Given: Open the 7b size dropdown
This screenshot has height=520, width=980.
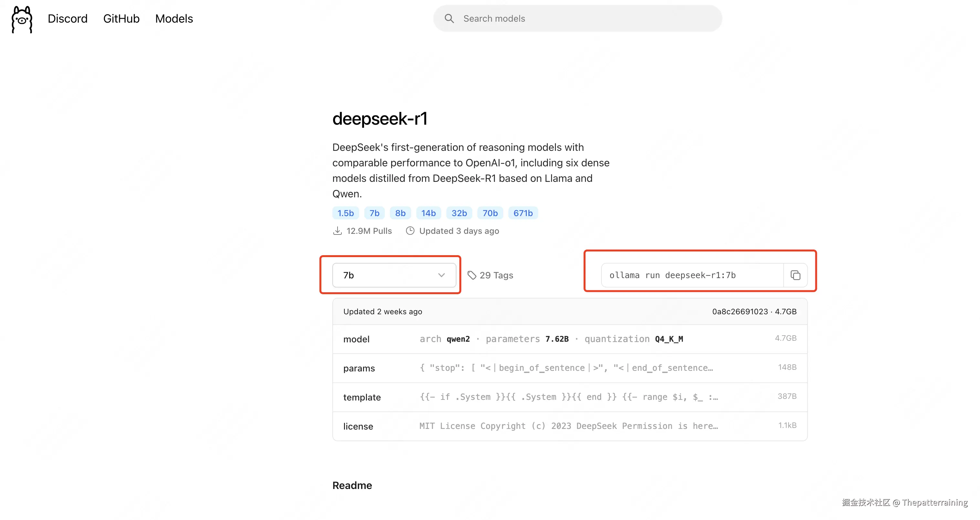Looking at the screenshot, I should (394, 275).
